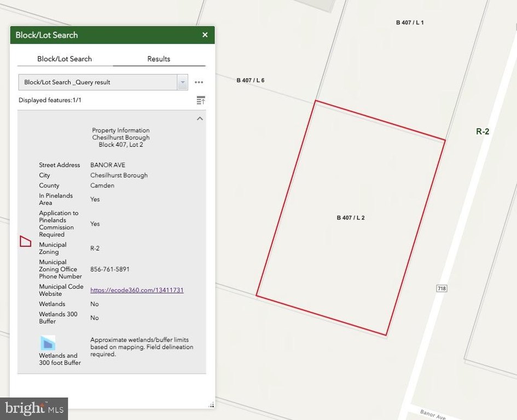Collapse the property information card
Screen dimensions: 517x420
coord(200,118)
